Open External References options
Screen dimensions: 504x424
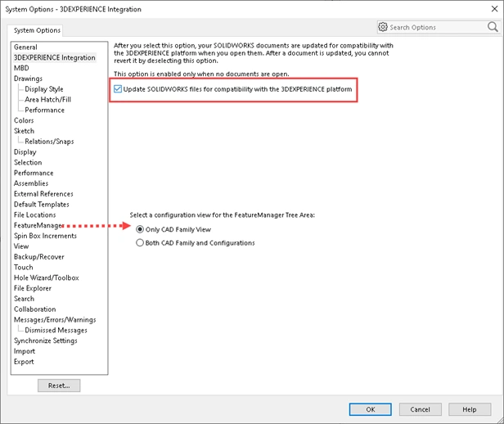pyautogui.click(x=43, y=194)
